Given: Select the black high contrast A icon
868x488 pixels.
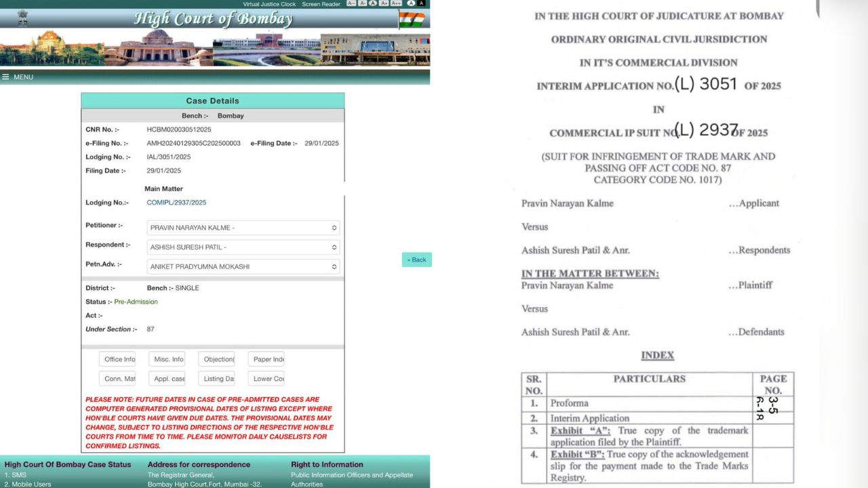Looking at the screenshot, I should [x=421, y=3].
